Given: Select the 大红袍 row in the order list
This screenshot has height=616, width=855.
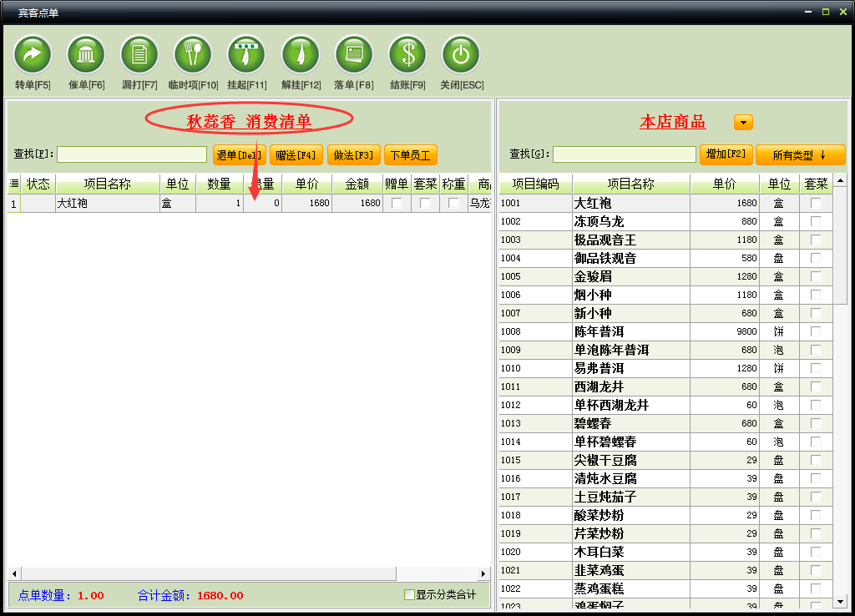Looking at the screenshot, I should pos(249,204).
